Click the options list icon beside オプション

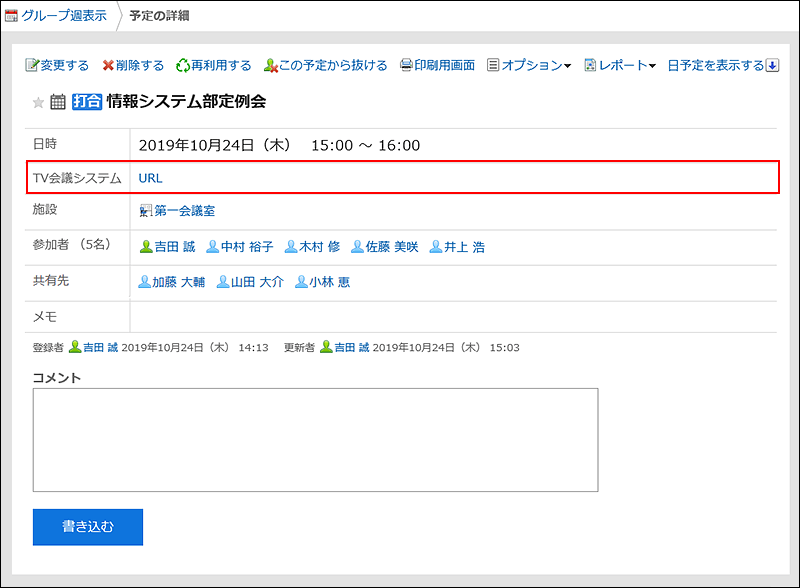pos(493,65)
